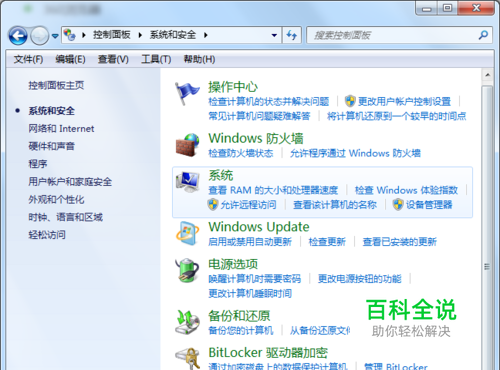Open the address bar history dropdown
This screenshot has width=500, height=370.
click(x=274, y=35)
